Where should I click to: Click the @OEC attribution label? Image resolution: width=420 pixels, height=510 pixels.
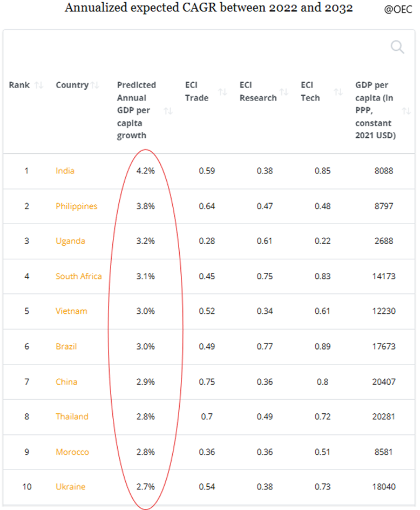pyautogui.click(x=397, y=9)
